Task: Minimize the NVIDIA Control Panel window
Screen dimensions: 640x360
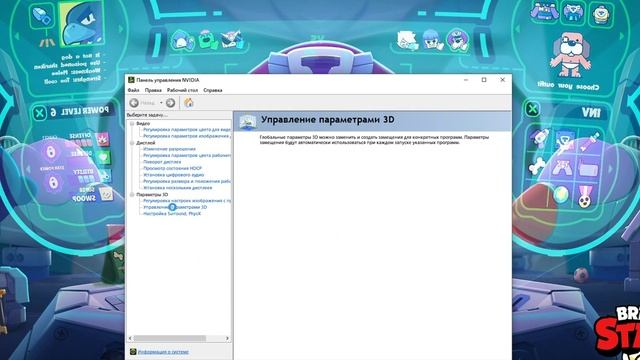Action: point(466,80)
